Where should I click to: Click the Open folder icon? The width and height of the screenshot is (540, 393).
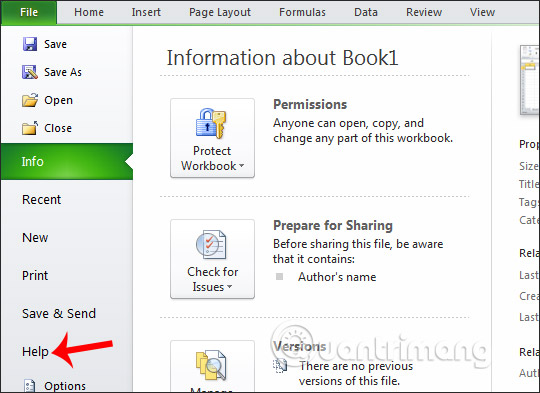[x=30, y=100]
